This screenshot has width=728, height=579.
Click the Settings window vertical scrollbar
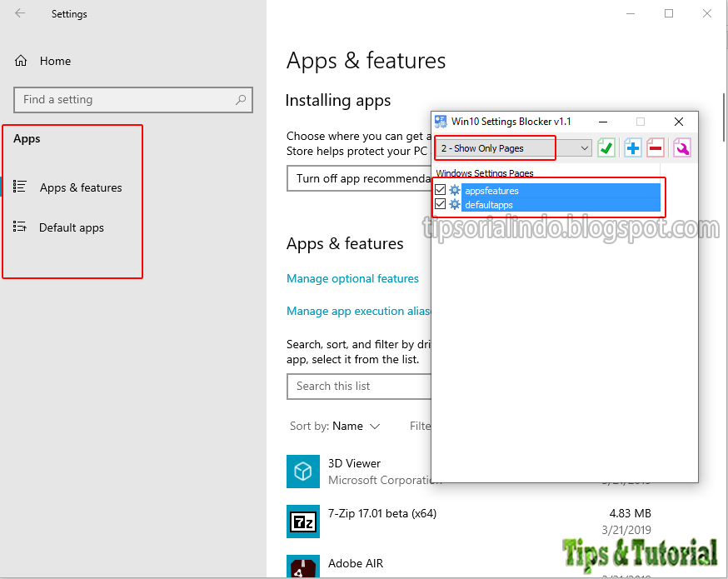point(725,117)
